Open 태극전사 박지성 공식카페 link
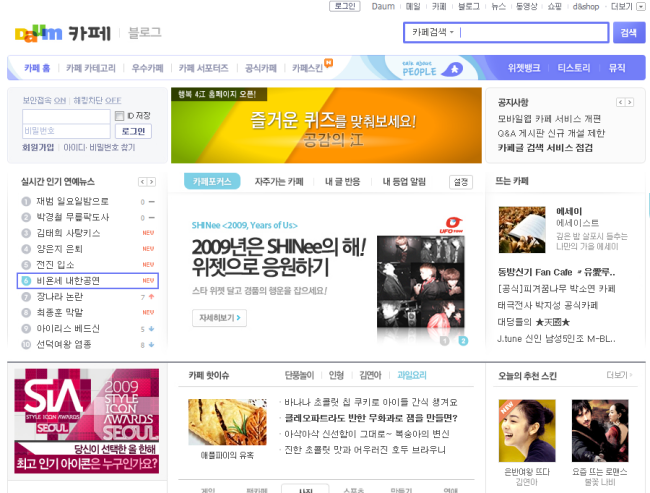Image resolution: width=650 pixels, height=493 pixels. [548, 306]
